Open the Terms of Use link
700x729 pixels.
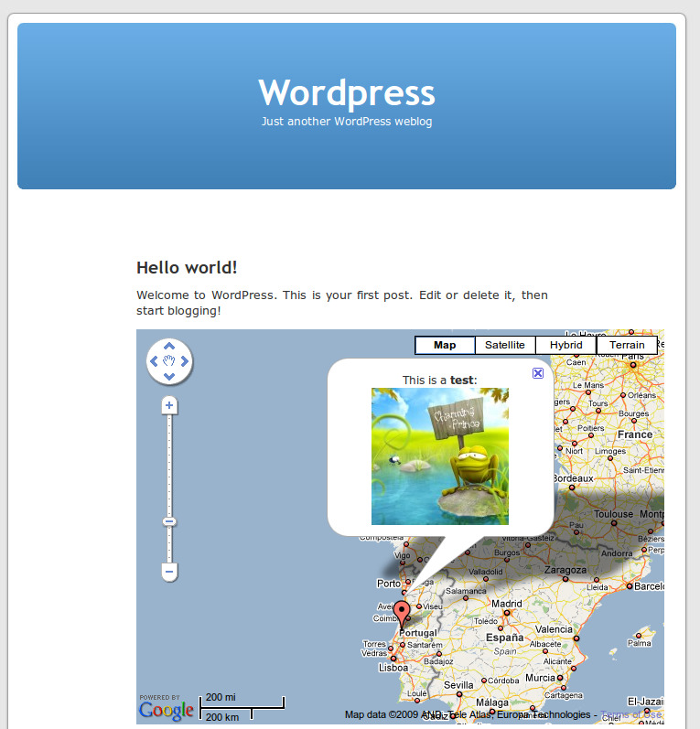point(630,714)
